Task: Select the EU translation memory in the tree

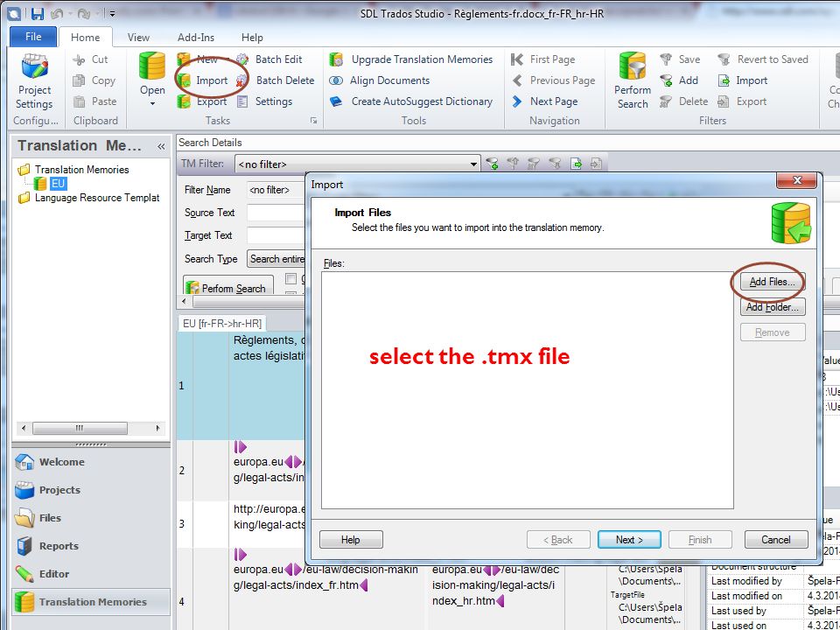Action: 58,184
